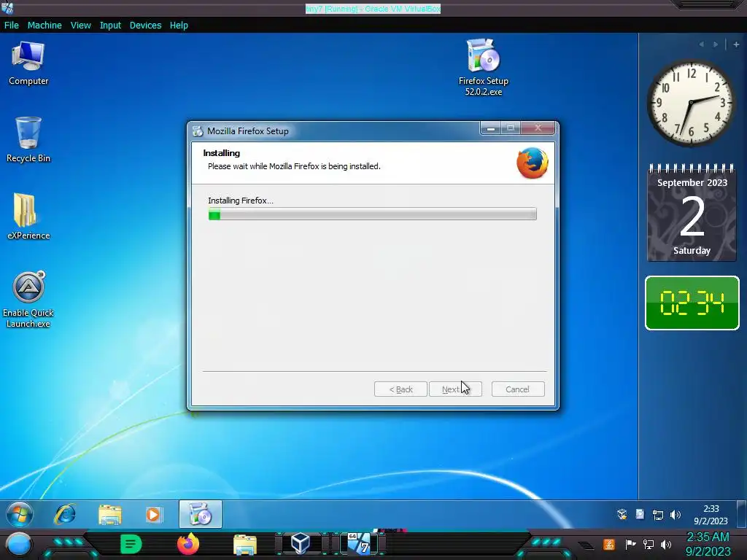
Task: Launch Firefox from the host taskbar
Action: pyautogui.click(x=188, y=544)
